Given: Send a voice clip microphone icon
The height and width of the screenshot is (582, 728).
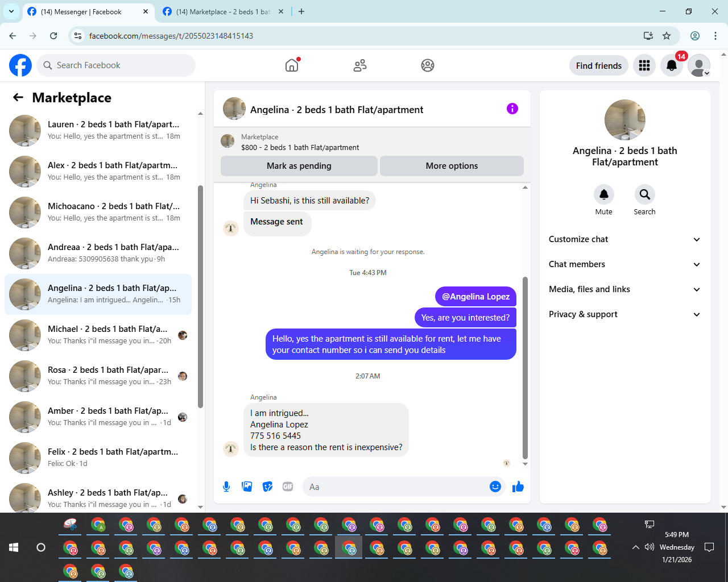Looking at the screenshot, I should [x=226, y=487].
